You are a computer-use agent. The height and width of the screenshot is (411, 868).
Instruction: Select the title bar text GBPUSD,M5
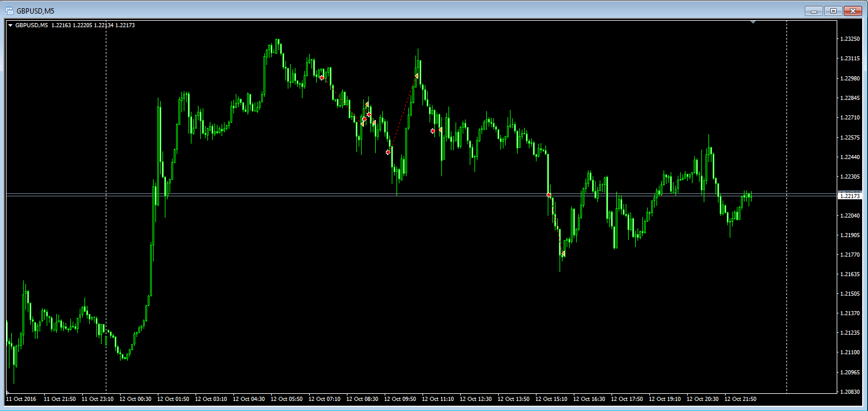pos(35,11)
